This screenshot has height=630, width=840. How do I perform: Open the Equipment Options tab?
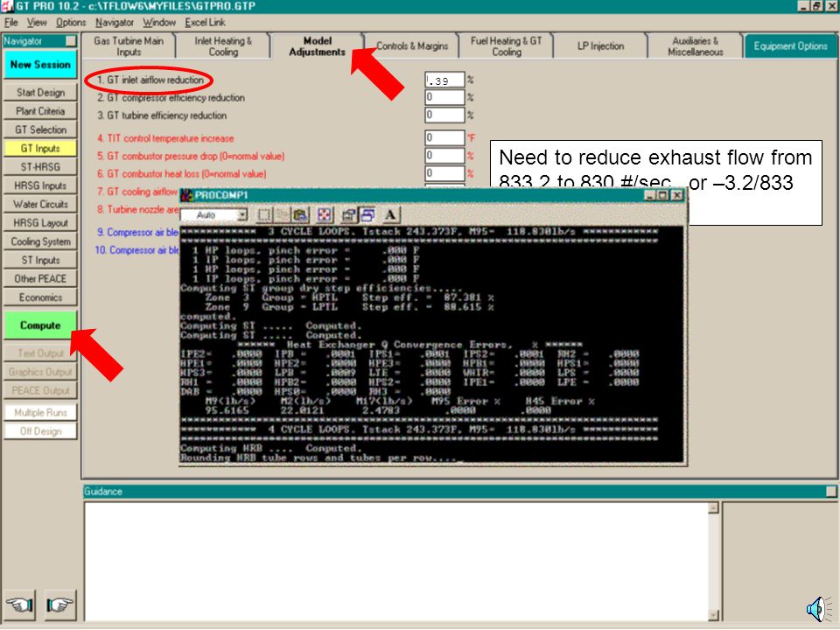coord(791,46)
